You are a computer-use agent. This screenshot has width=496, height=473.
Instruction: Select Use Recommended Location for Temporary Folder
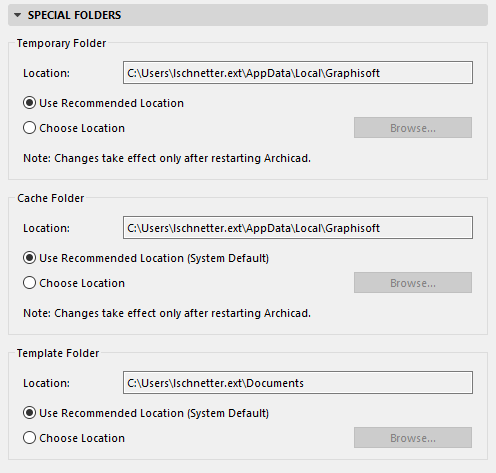tap(29, 103)
